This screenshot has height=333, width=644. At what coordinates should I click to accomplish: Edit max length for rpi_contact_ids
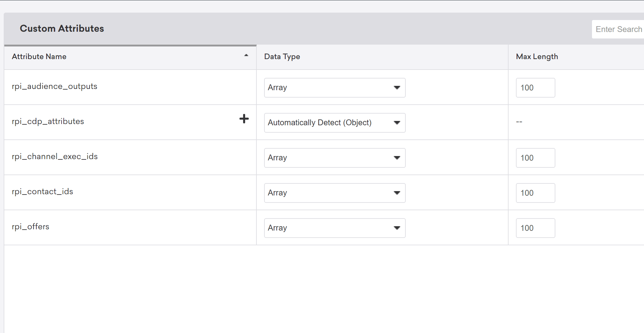[x=535, y=193]
